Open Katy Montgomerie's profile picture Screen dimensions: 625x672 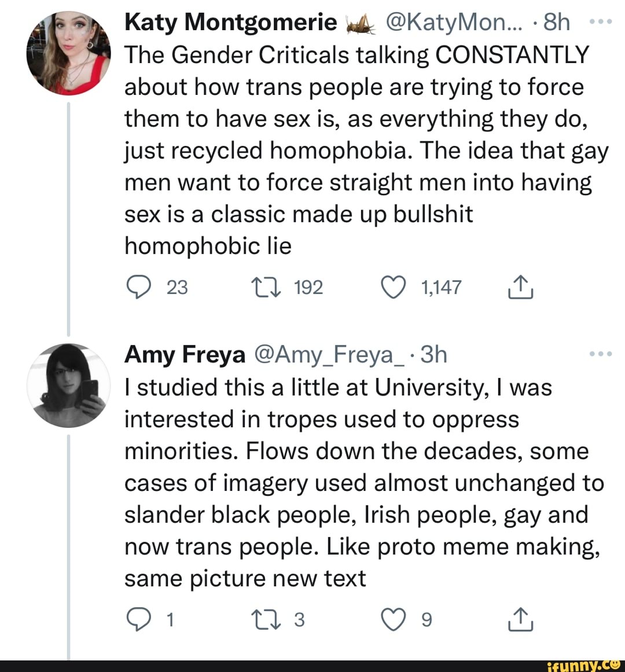(x=68, y=53)
